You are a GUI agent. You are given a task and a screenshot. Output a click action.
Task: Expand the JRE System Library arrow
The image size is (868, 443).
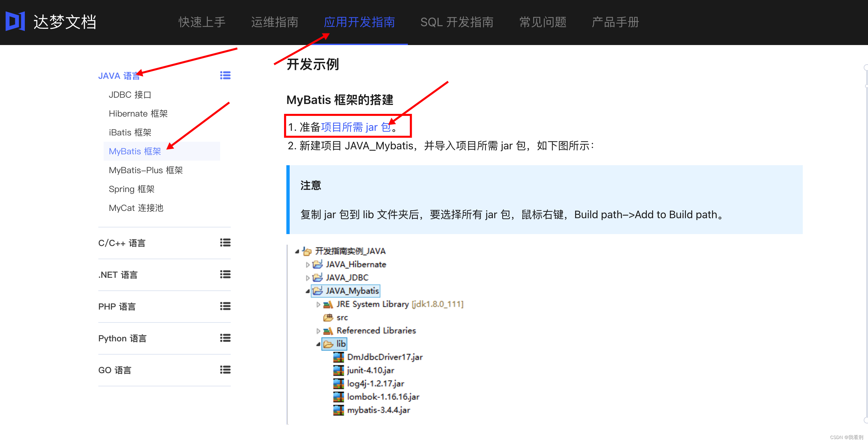(318, 305)
